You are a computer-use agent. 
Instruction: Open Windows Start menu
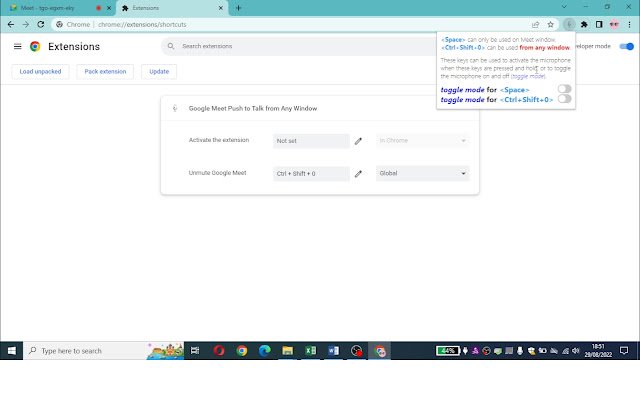pyautogui.click(x=11, y=351)
